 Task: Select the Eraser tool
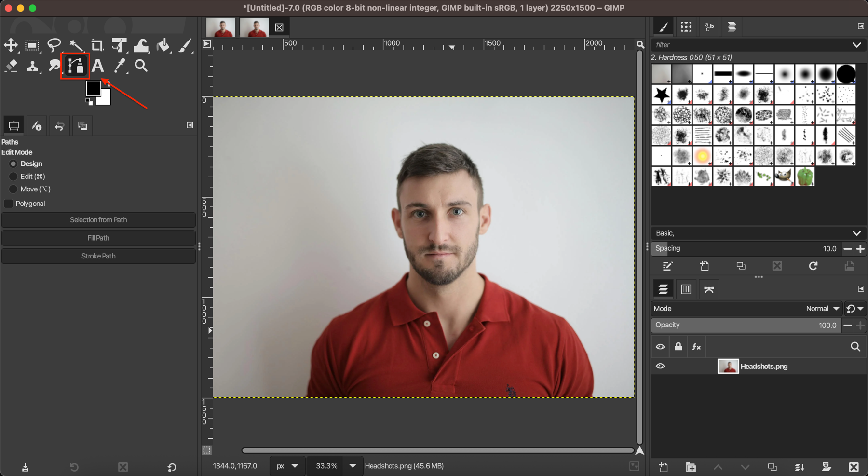point(11,66)
